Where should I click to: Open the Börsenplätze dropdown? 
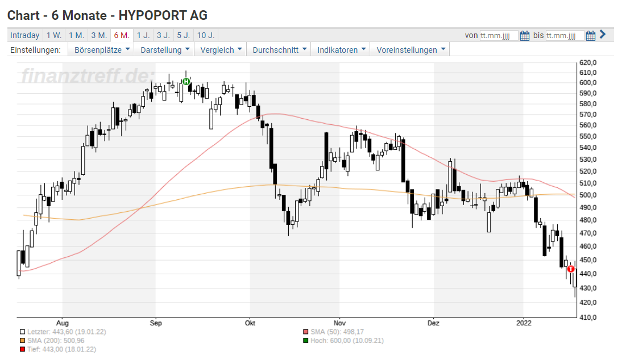pyautogui.click(x=102, y=50)
